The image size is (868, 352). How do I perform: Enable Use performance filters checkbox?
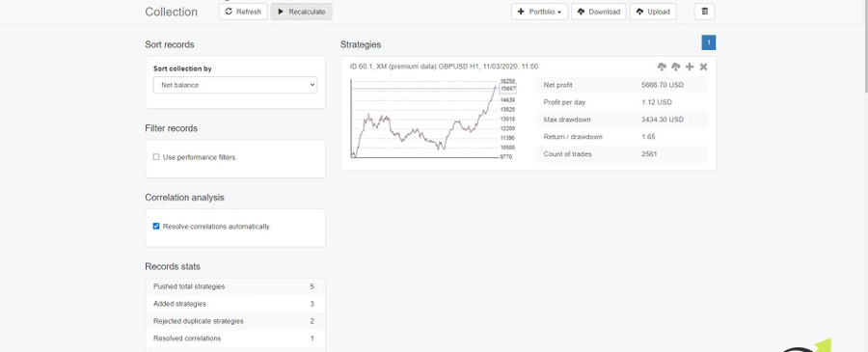pyautogui.click(x=156, y=157)
